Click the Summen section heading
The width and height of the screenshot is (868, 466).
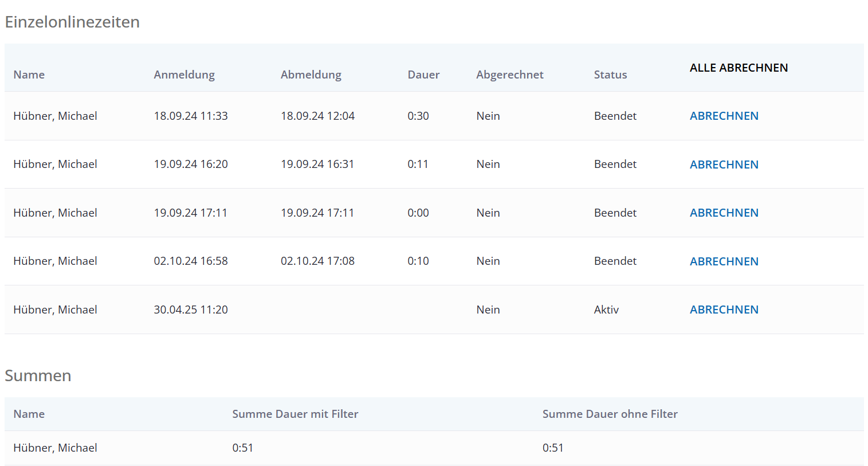(38, 375)
